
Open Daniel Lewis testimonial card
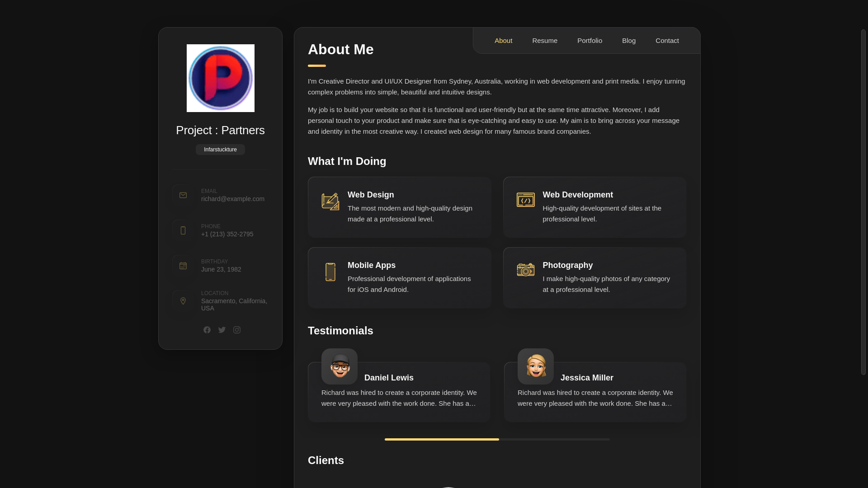point(399,392)
